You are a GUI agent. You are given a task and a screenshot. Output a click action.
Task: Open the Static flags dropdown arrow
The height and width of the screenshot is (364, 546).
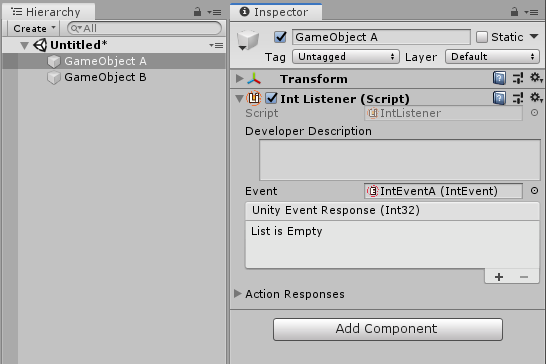point(534,36)
